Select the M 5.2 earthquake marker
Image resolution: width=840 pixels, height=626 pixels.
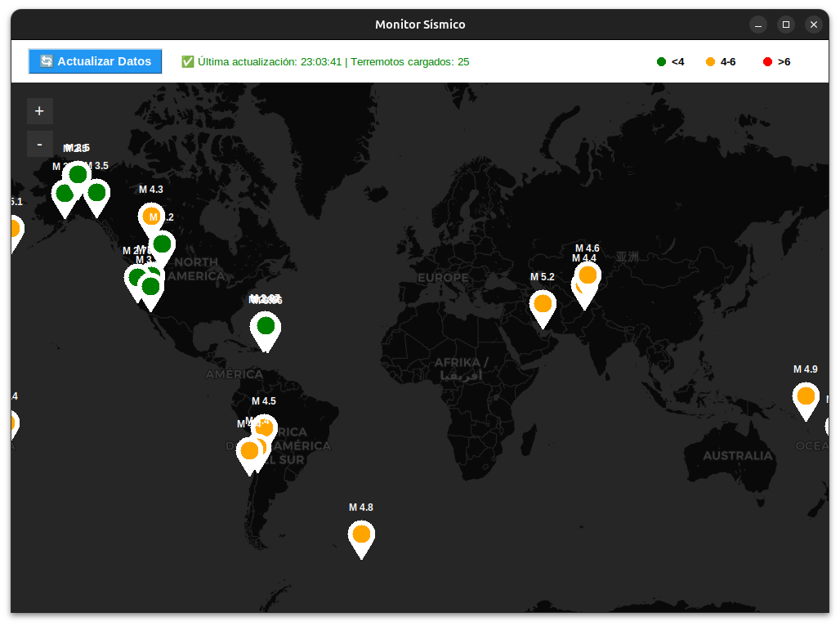click(543, 303)
